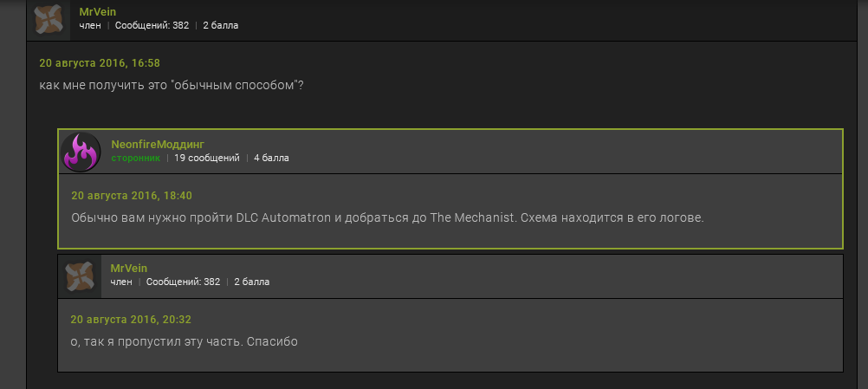The width and height of the screenshot is (868, 389).
Task: Click MrVein's avatar on the original question
Action: pos(50,18)
